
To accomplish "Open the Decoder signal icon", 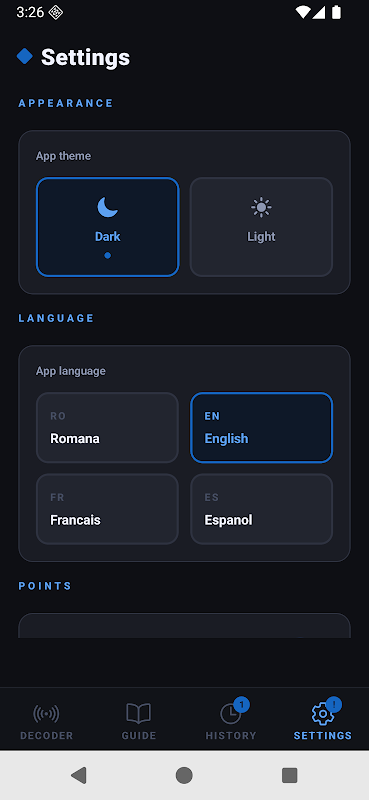I will [x=46, y=713].
